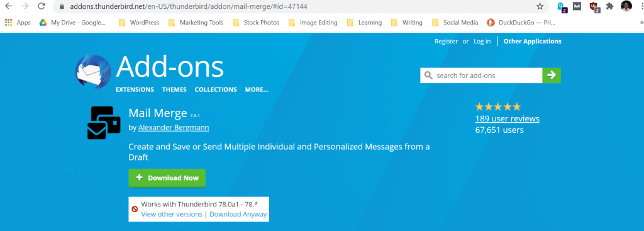This screenshot has height=231, width=644.
Task: Click the browser forward arrow
Action: 25,6
